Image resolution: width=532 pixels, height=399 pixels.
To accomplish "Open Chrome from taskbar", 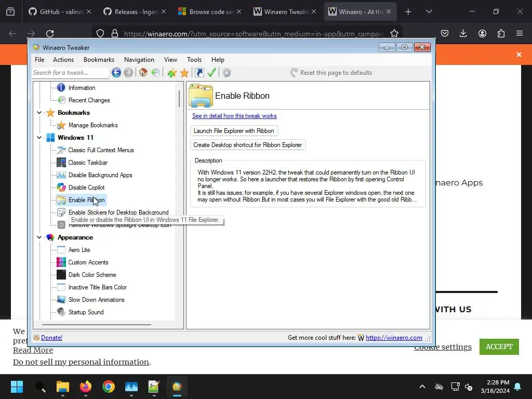I will click(109, 387).
